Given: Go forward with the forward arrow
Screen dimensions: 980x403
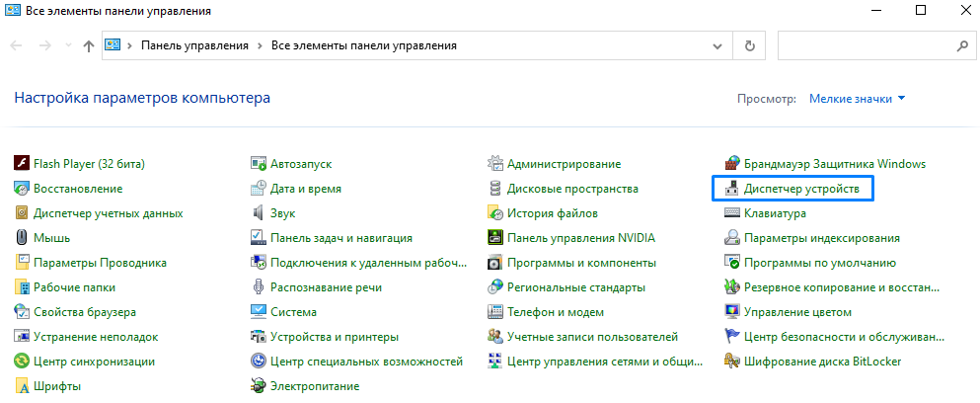Looking at the screenshot, I should [44, 45].
